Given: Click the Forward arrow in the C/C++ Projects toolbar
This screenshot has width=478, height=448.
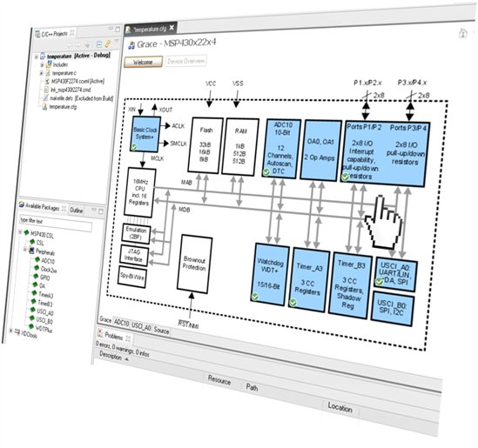Looking at the screenshot, I should 78,45.
